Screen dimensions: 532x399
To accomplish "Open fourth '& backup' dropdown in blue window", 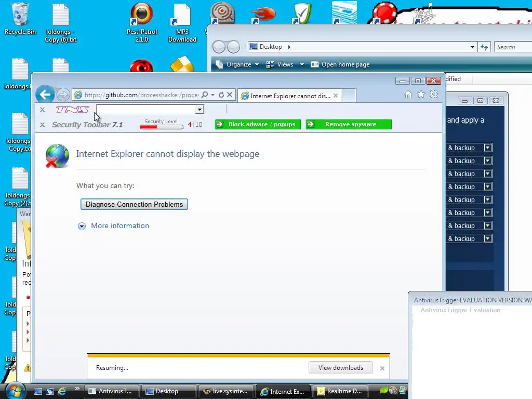I will point(488,187).
